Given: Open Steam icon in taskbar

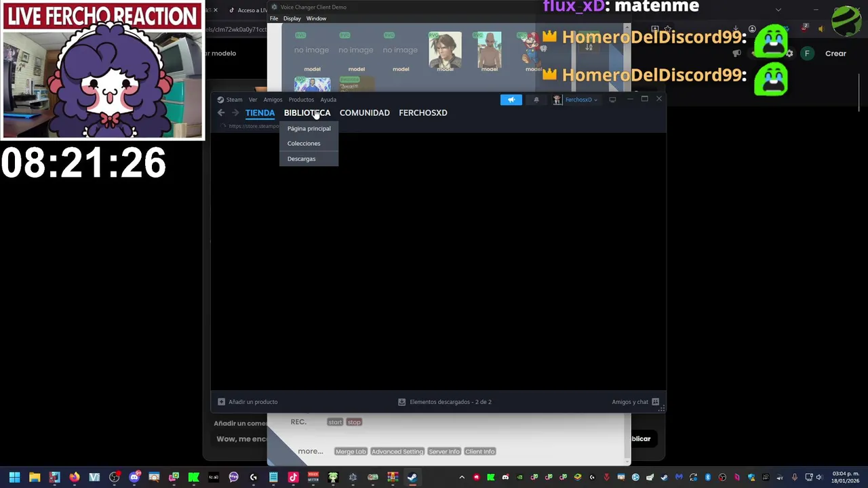Looking at the screenshot, I should coord(412,477).
